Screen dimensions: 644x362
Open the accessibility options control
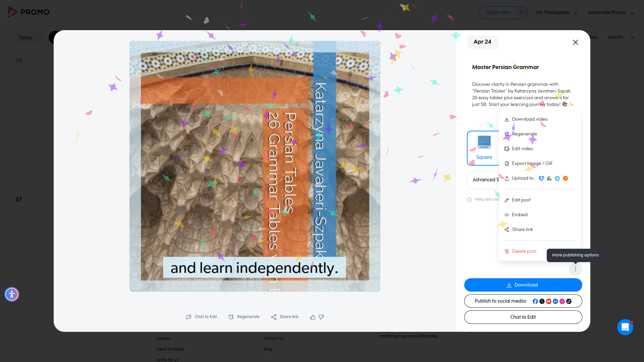(x=11, y=294)
